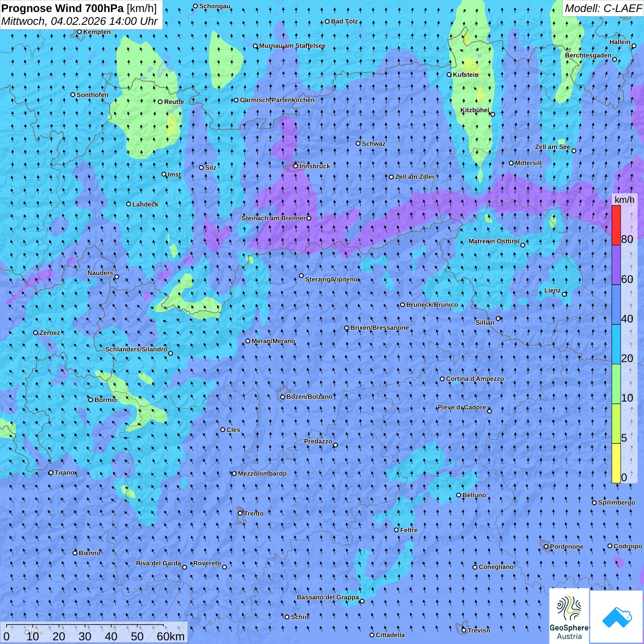Click the Trento city marker dot
Viewport: 644px width, 644px height.
[240, 513]
